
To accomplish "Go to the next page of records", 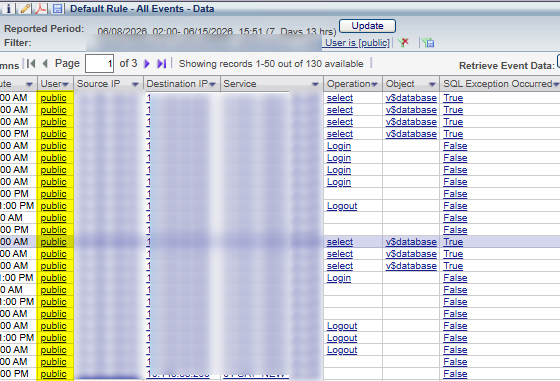I will [147, 64].
